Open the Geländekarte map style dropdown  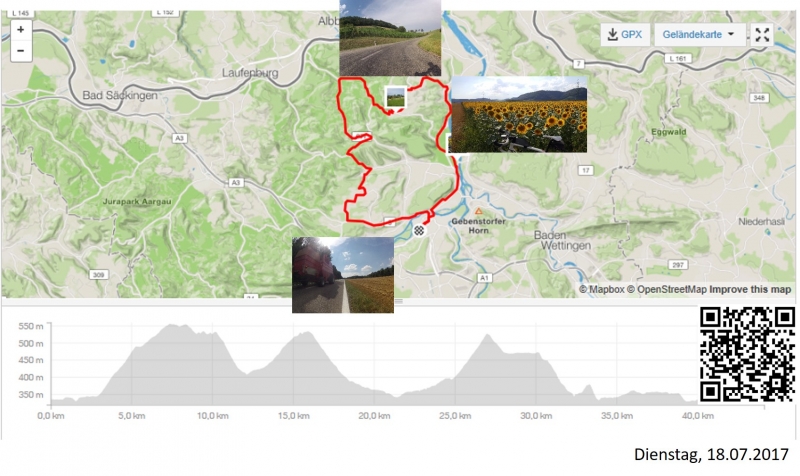699,35
